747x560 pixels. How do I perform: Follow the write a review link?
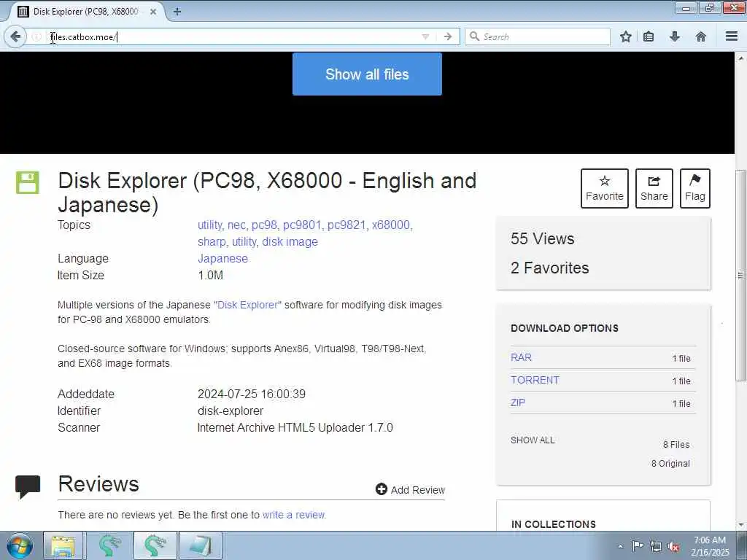click(294, 515)
